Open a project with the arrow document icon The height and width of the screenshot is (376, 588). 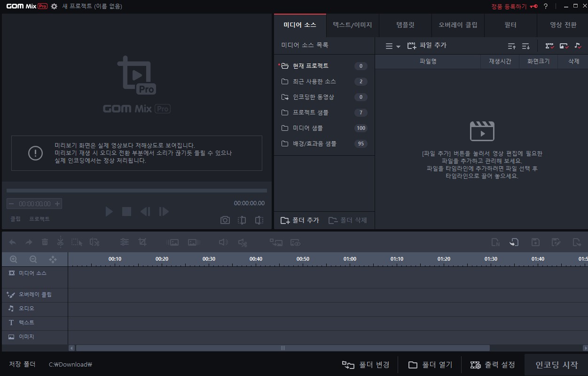[x=514, y=242]
